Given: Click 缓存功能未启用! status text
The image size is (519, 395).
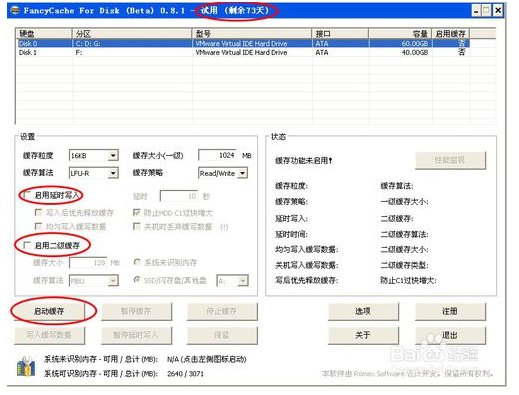Looking at the screenshot, I should pos(304,161).
